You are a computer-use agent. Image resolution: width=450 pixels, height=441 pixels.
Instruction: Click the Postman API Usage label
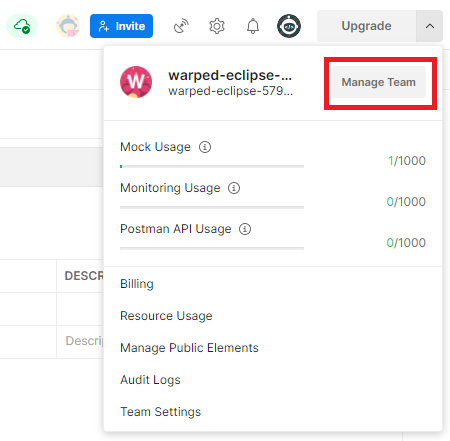[x=176, y=229]
